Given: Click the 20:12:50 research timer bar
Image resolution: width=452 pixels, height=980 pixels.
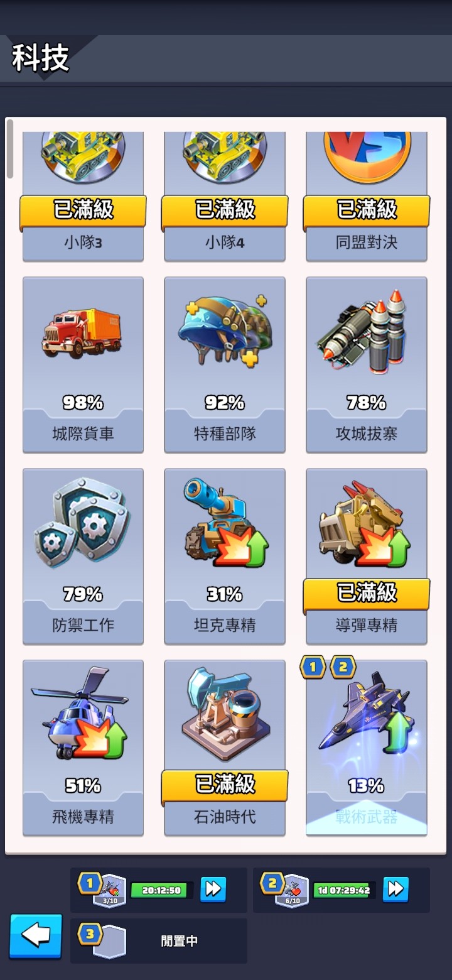Looking at the screenshot, I should 162,890.
